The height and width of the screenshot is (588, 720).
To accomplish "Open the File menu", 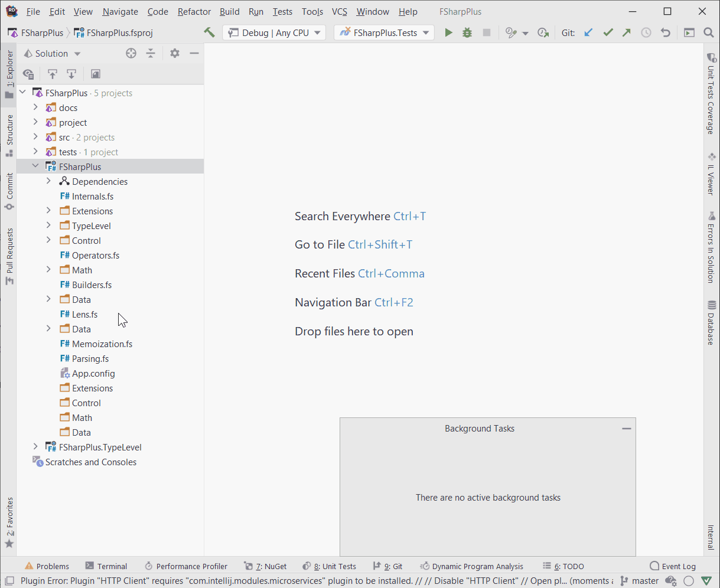I will click(33, 12).
